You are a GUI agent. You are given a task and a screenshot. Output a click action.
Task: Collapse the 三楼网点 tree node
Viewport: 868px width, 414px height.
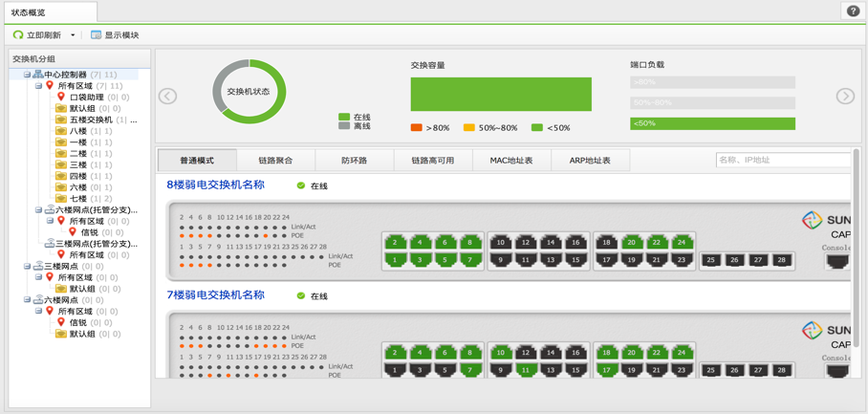point(27,266)
